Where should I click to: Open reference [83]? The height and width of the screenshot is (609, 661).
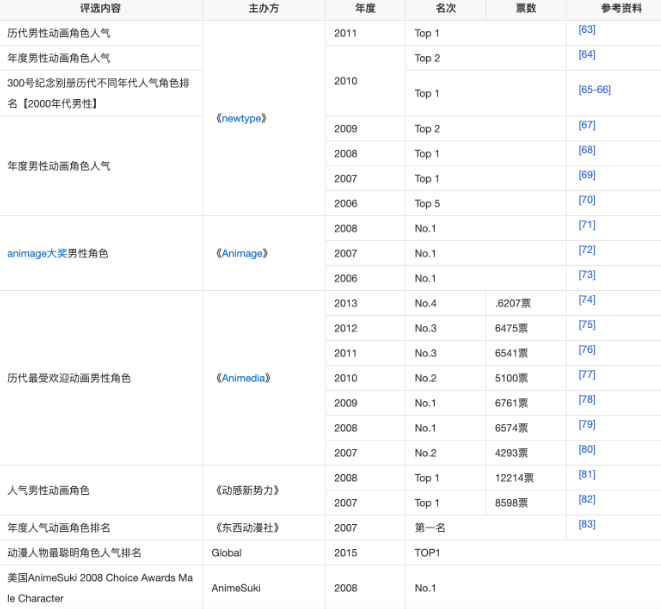(x=587, y=524)
